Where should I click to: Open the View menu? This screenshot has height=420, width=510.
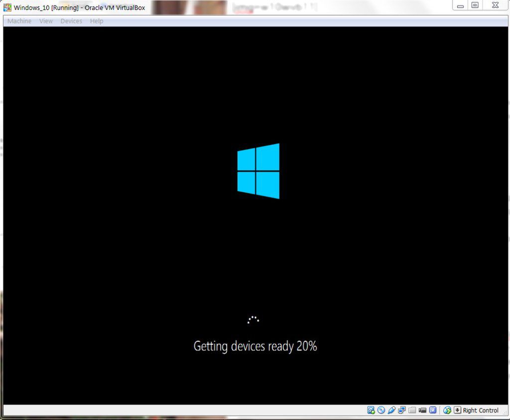(x=46, y=21)
